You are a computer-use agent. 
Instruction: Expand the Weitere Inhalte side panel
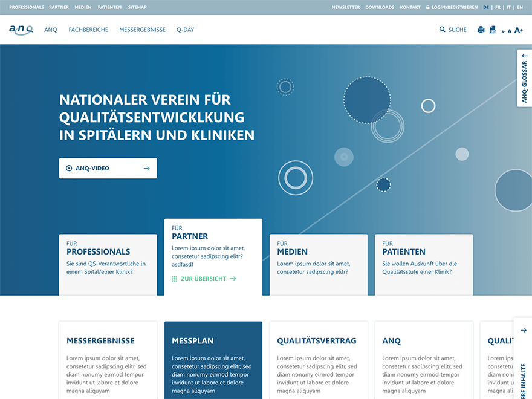click(523, 358)
